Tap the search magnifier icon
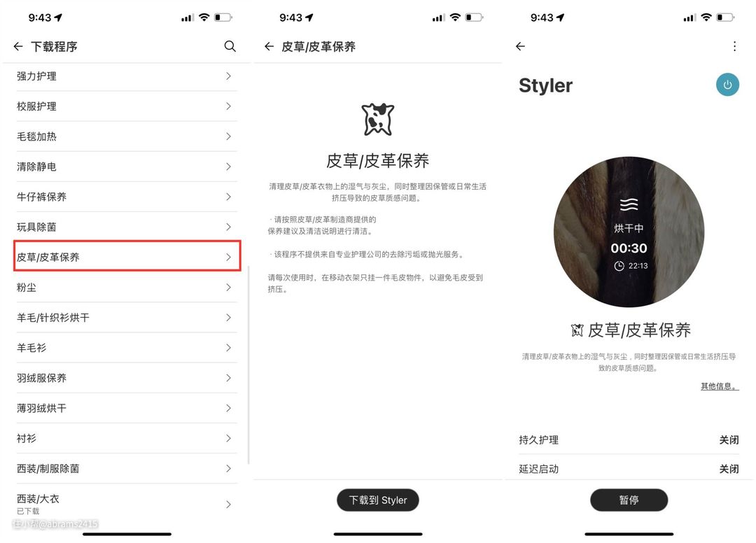The image size is (756, 543). click(x=230, y=46)
